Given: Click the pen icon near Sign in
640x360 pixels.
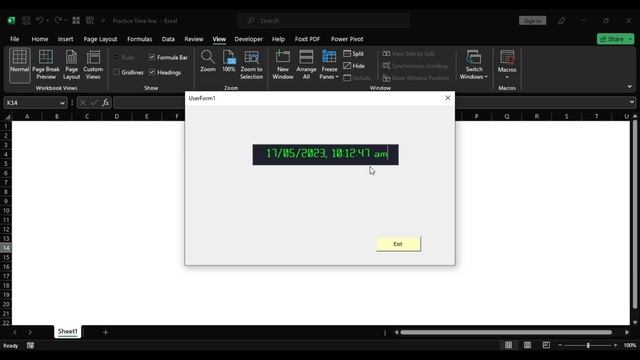Looking at the screenshot, I should 562,20.
